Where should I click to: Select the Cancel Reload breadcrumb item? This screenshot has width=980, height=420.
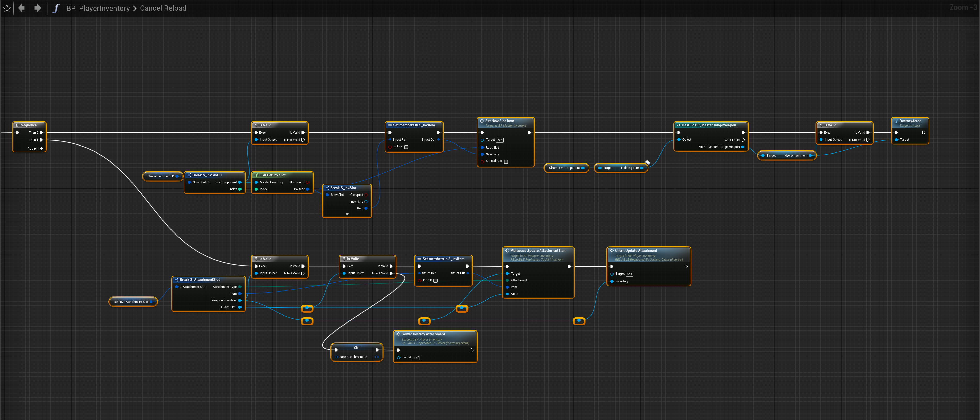[x=163, y=8]
